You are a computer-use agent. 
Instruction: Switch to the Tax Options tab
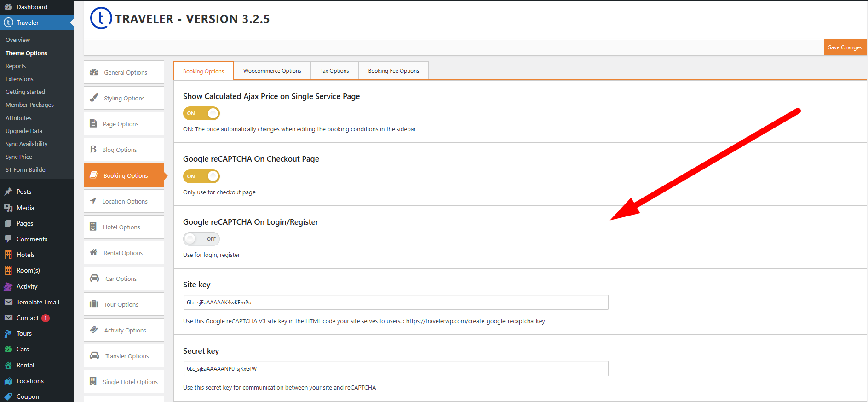[334, 71]
